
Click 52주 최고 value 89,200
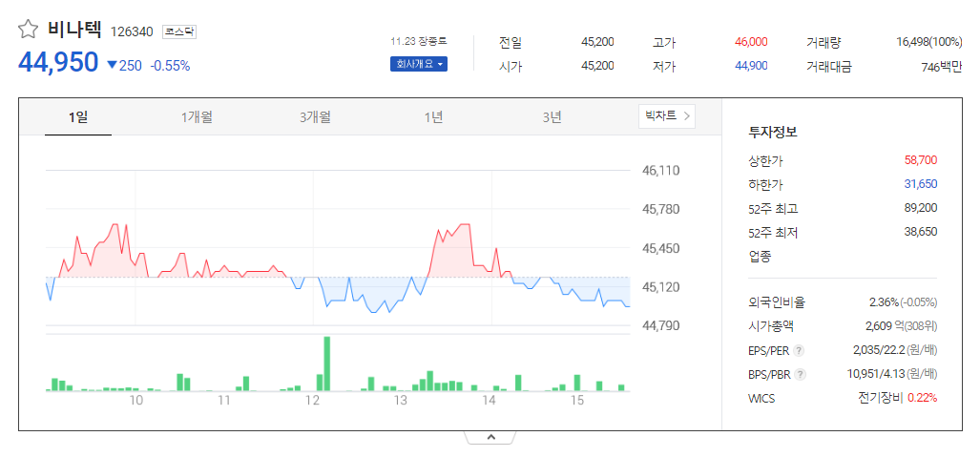pos(921,208)
